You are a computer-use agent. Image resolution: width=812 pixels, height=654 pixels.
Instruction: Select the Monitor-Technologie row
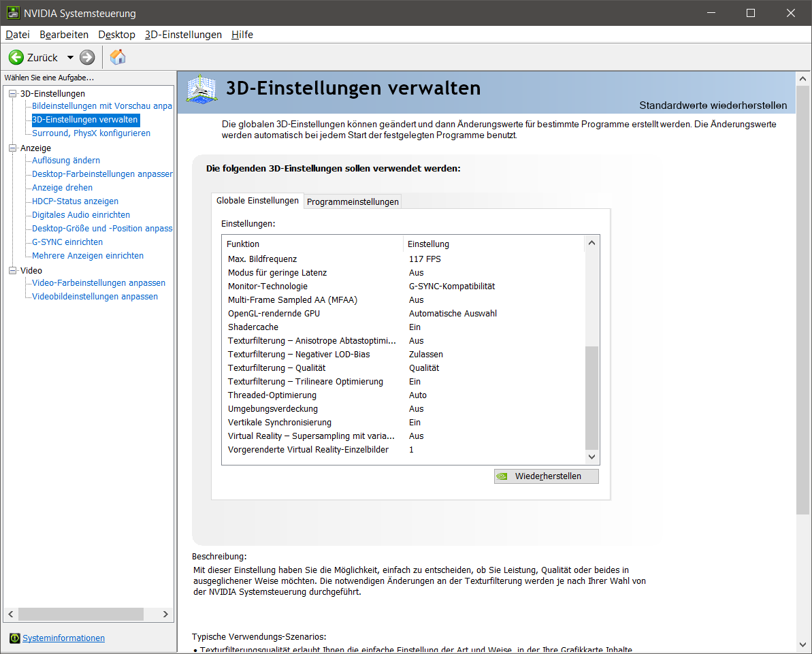pos(404,286)
